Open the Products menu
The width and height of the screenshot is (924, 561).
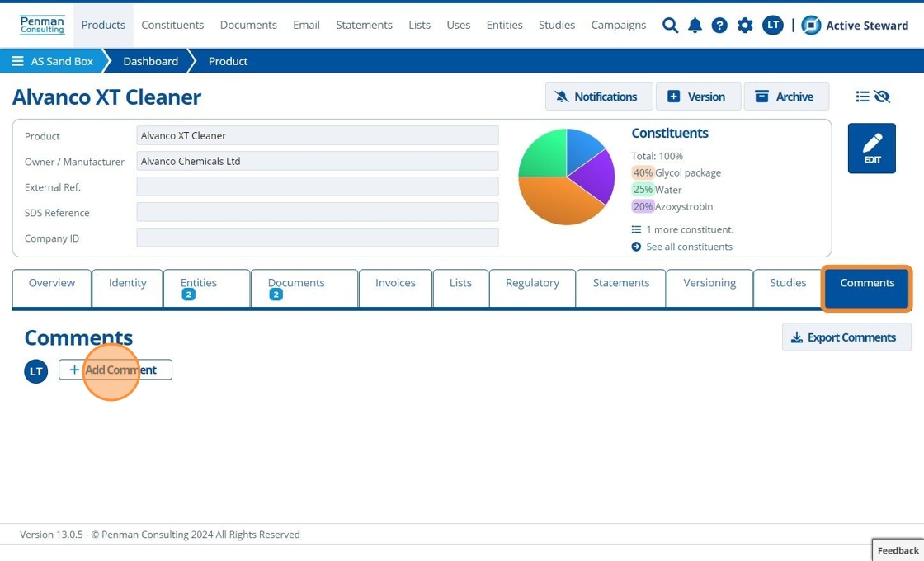click(x=103, y=26)
